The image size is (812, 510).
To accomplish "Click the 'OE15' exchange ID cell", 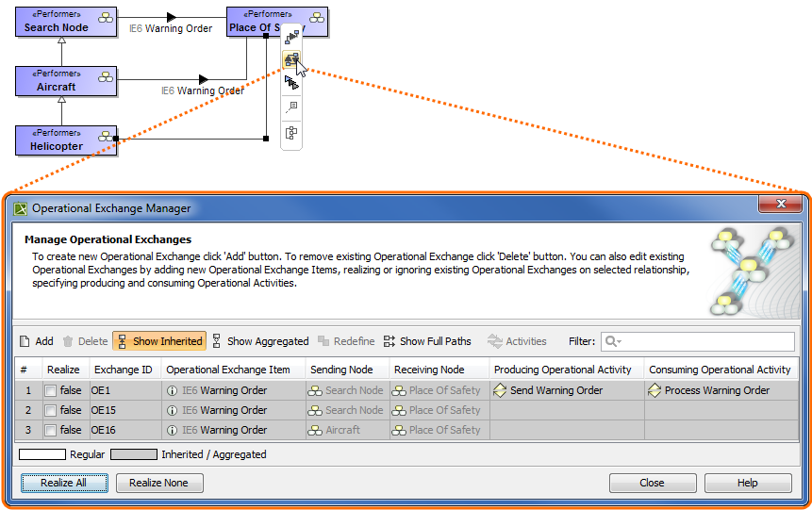I will [x=124, y=410].
